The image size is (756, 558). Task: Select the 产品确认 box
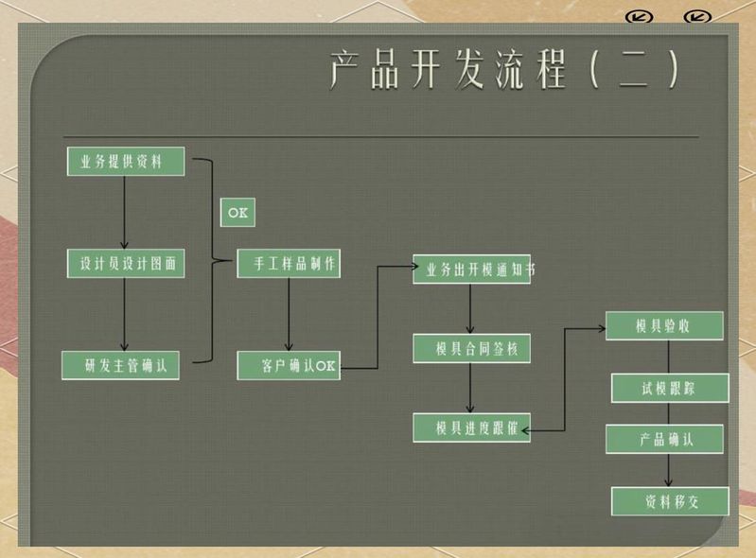pyautogui.click(x=664, y=439)
